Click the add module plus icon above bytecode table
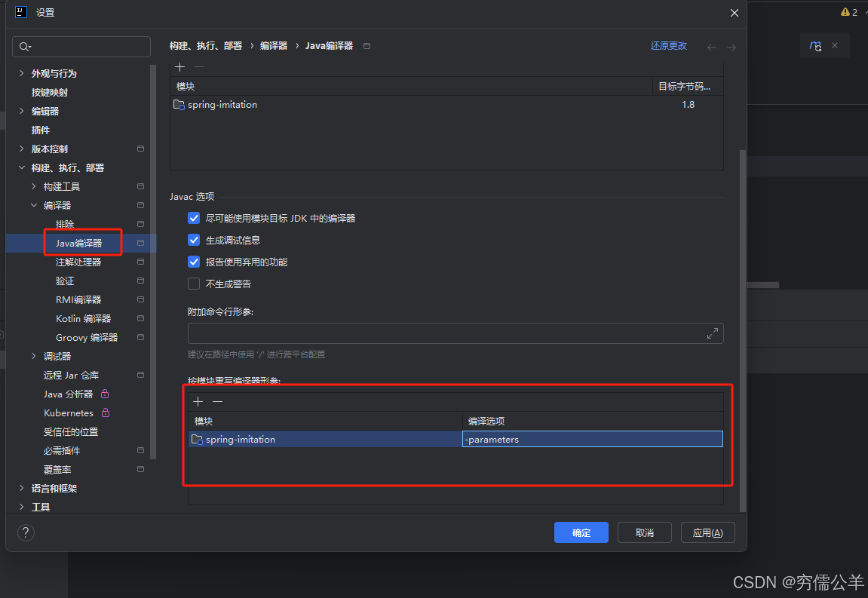868x598 pixels. click(x=180, y=67)
